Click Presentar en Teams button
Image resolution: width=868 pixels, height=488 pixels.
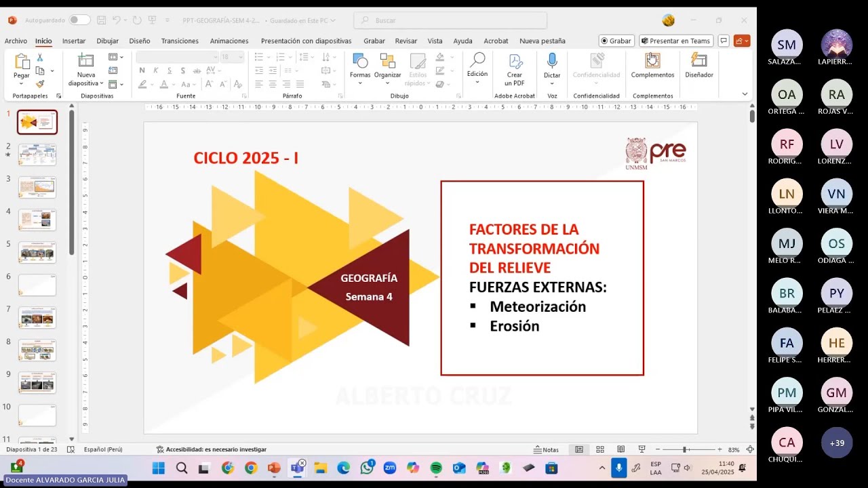click(x=675, y=41)
